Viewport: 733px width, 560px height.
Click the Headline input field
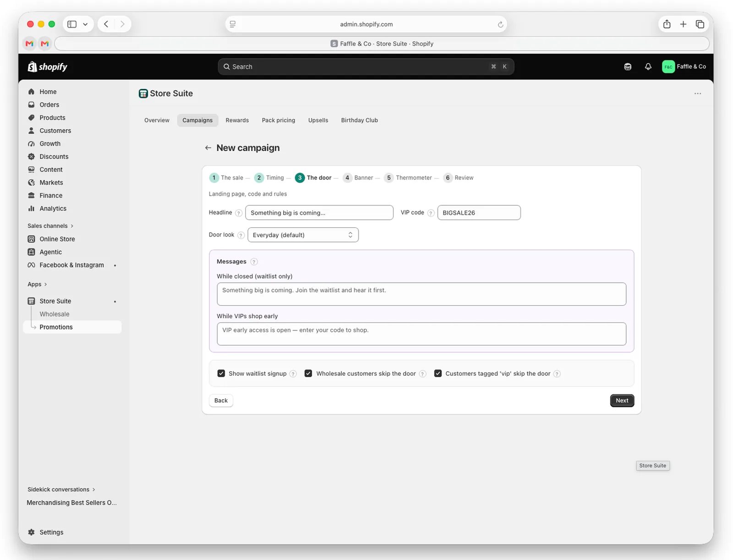pos(319,213)
